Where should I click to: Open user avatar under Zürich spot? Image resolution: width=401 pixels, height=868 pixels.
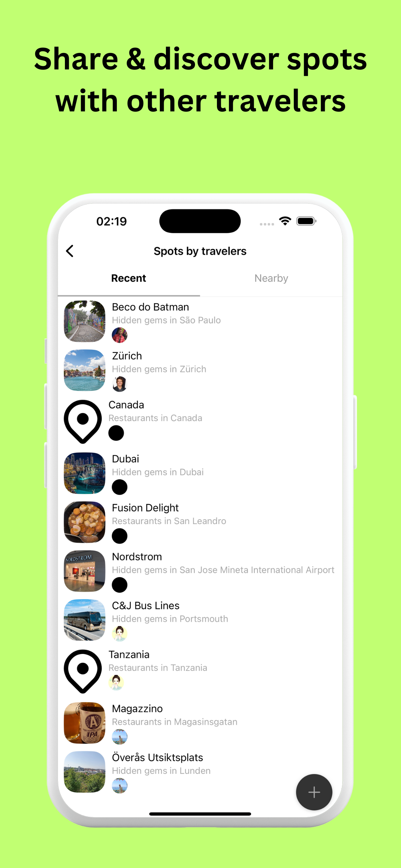coord(120,384)
